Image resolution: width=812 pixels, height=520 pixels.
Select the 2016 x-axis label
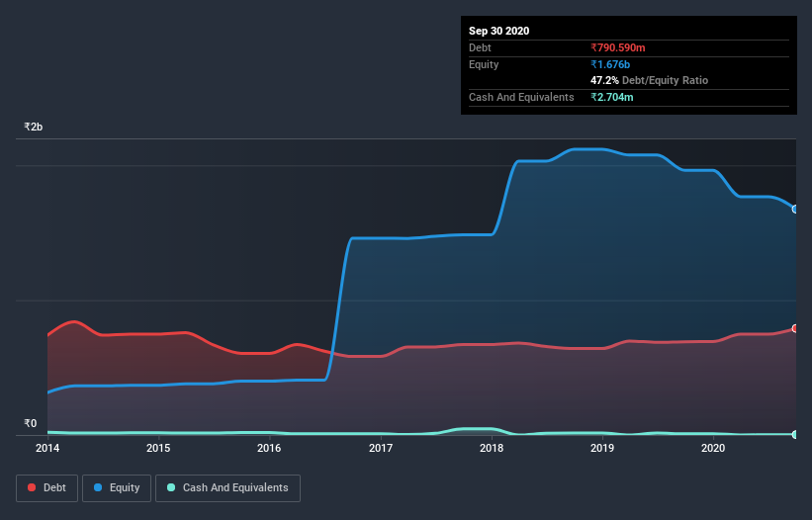[x=269, y=448]
